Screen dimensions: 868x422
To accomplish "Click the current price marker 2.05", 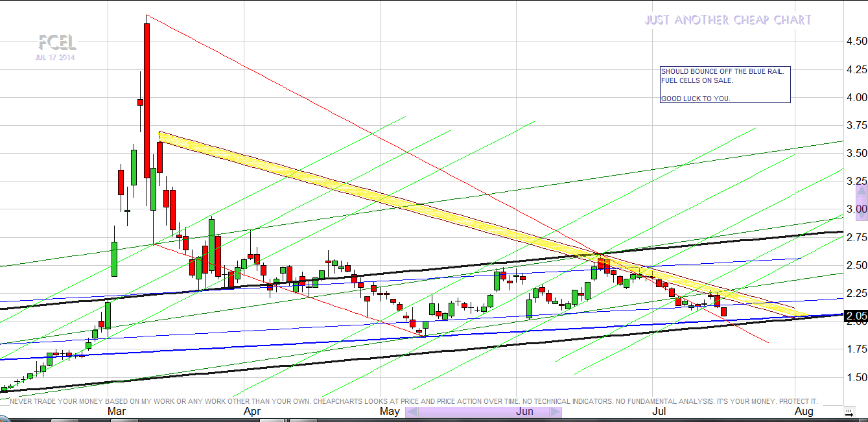I will tap(856, 316).
